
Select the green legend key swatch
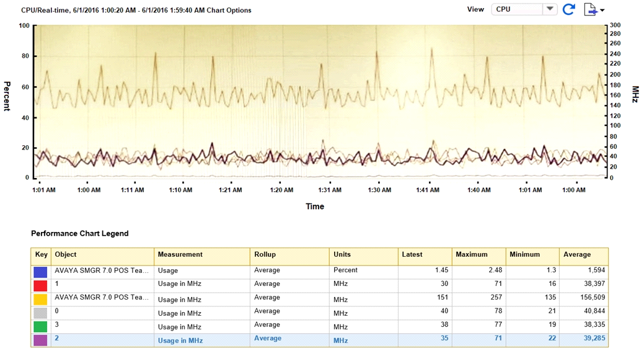coord(41,326)
